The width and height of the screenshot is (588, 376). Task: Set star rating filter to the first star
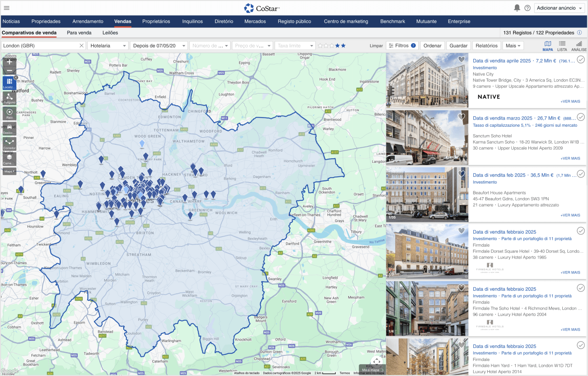[x=320, y=46]
